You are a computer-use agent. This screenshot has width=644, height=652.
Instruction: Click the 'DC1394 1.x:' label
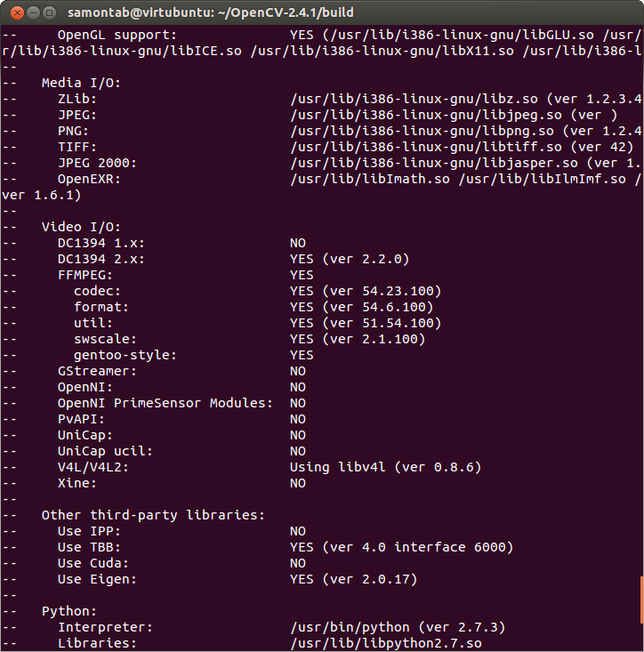[x=101, y=243]
